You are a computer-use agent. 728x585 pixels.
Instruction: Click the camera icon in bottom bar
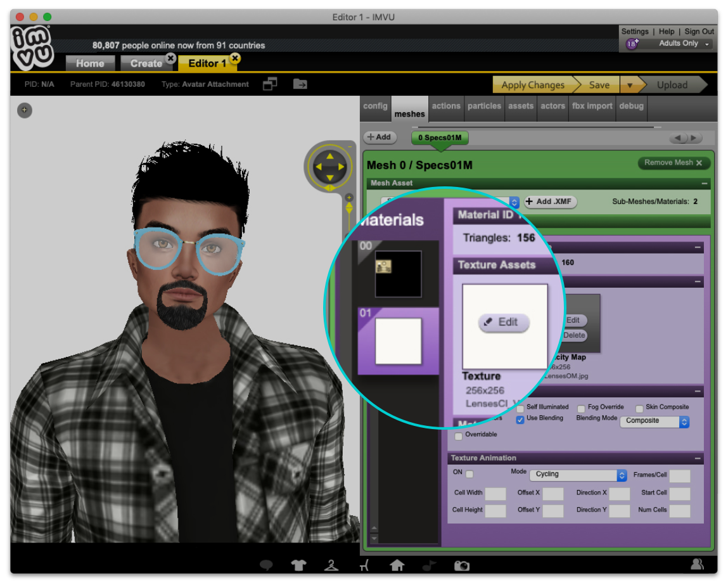tap(462, 565)
